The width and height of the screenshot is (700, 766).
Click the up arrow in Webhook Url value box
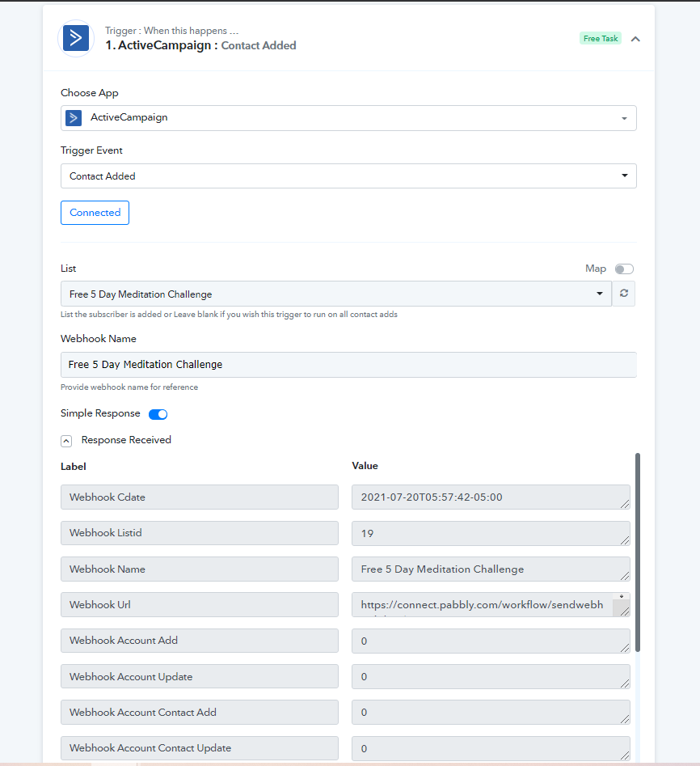tap(622, 596)
